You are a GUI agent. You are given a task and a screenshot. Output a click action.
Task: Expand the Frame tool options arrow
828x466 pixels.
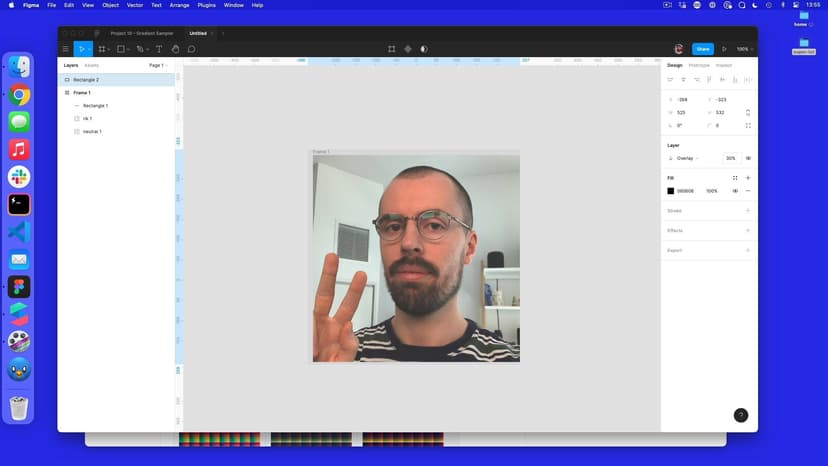point(109,50)
